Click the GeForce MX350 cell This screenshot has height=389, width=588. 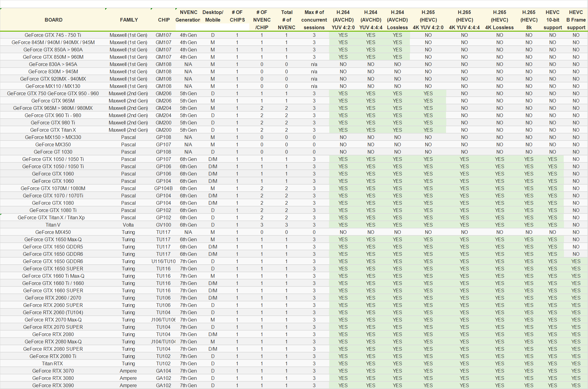click(53, 144)
